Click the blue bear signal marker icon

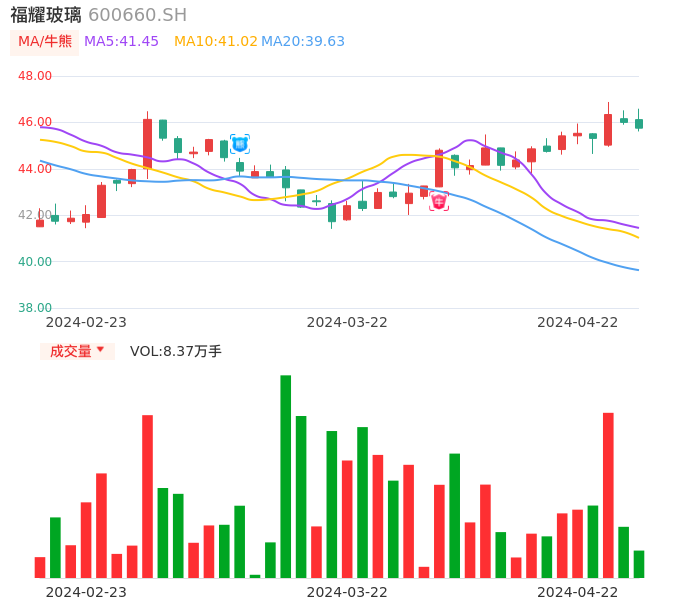pyautogui.click(x=240, y=144)
